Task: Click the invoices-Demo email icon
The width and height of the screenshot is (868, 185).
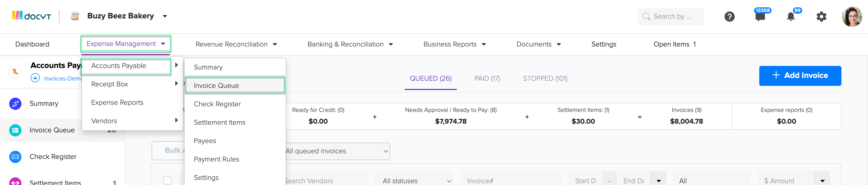Action: 35,78
